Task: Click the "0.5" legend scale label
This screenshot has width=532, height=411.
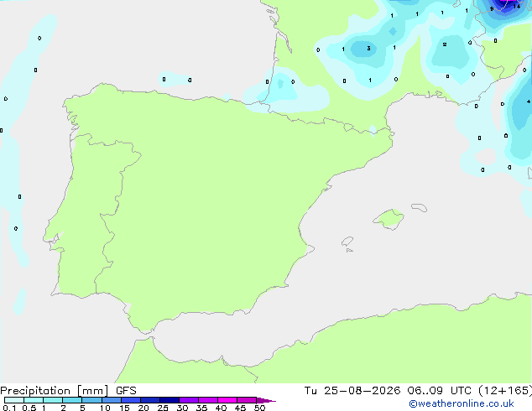Action: 29,408
